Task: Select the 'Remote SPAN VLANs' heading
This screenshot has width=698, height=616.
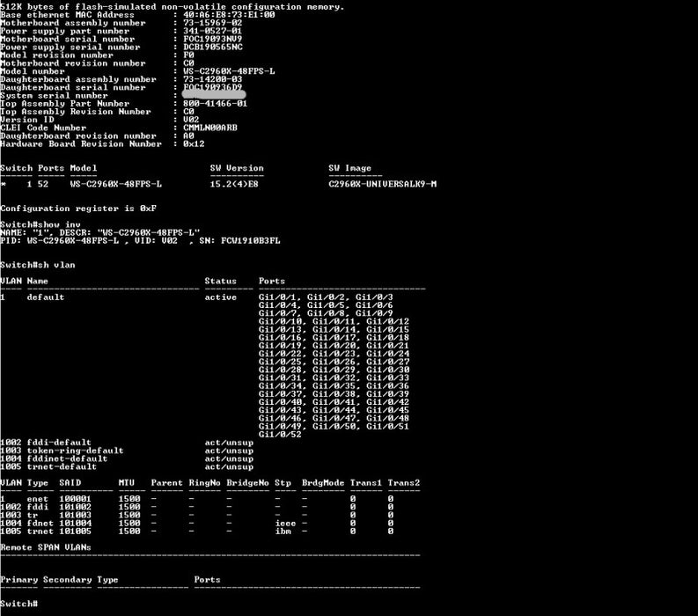Action: tap(46, 547)
